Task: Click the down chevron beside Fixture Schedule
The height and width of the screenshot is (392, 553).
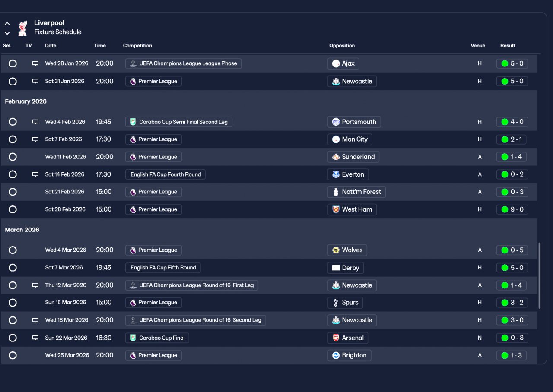Action: tap(7, 33)
